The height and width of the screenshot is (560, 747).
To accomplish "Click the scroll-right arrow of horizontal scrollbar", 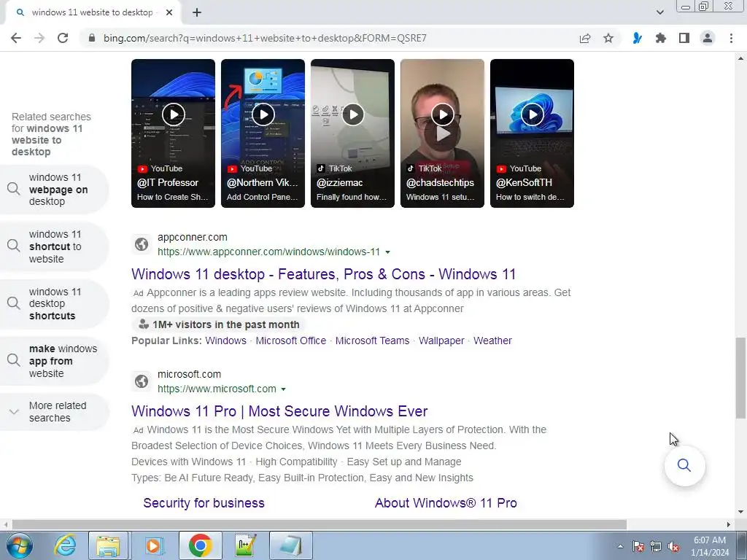I will [729, 524].
